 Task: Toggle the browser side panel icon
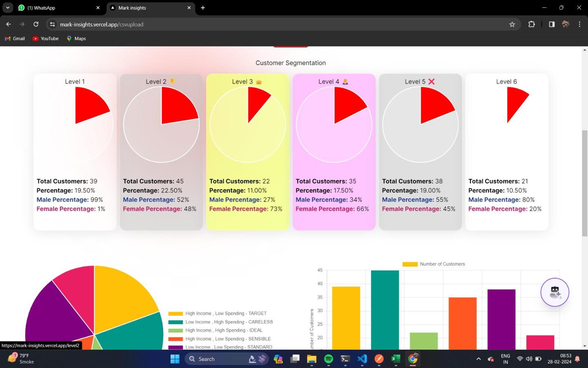(552, 24)
